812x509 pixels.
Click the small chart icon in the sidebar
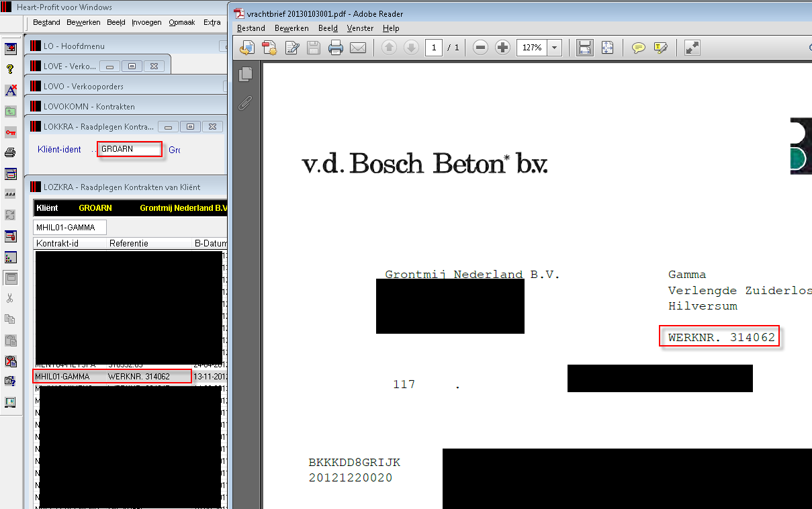[x=11, y=257]
